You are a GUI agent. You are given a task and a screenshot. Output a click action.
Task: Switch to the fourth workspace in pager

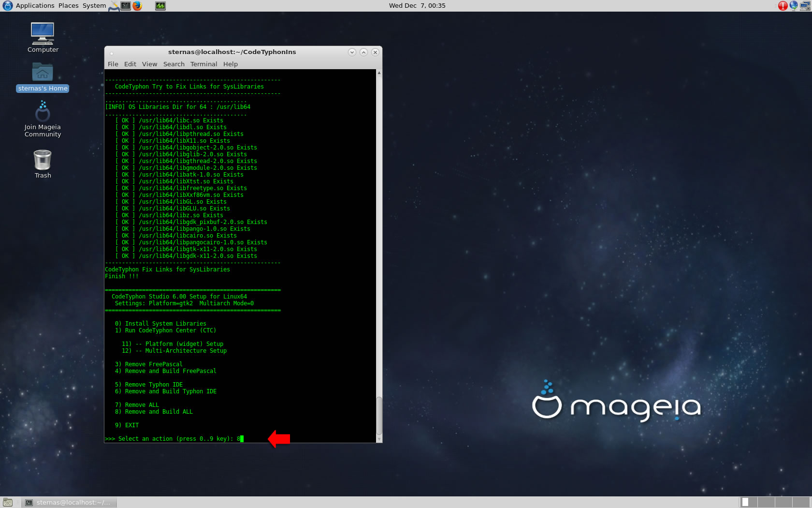click(x=801, y=502)
